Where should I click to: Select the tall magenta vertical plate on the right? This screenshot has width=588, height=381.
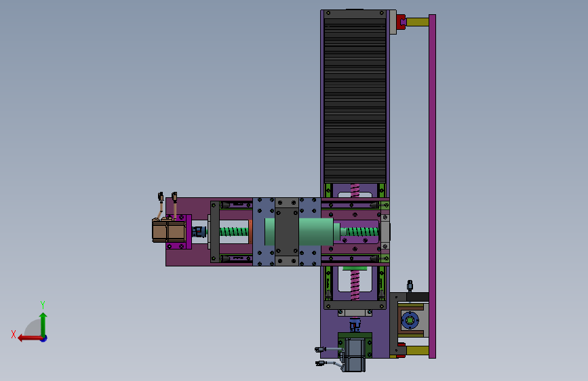pyautogui.click(x=433, y=186)
